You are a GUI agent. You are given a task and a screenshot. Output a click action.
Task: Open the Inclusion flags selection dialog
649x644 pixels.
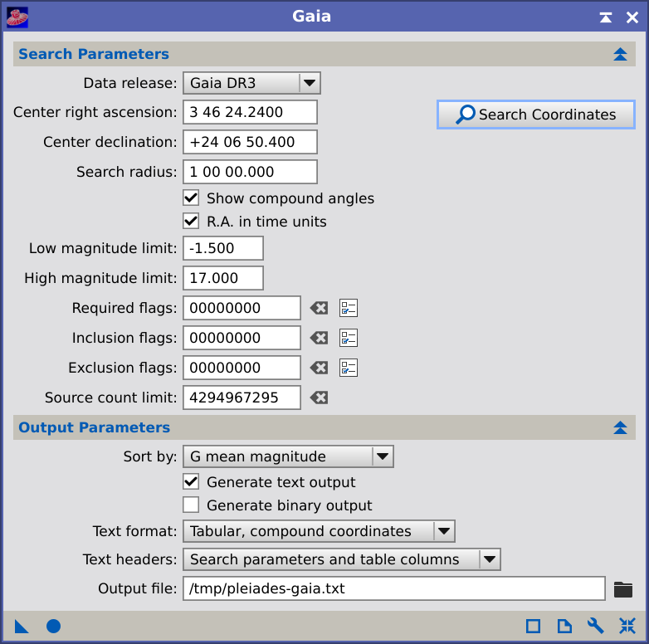tap(349, 338)
